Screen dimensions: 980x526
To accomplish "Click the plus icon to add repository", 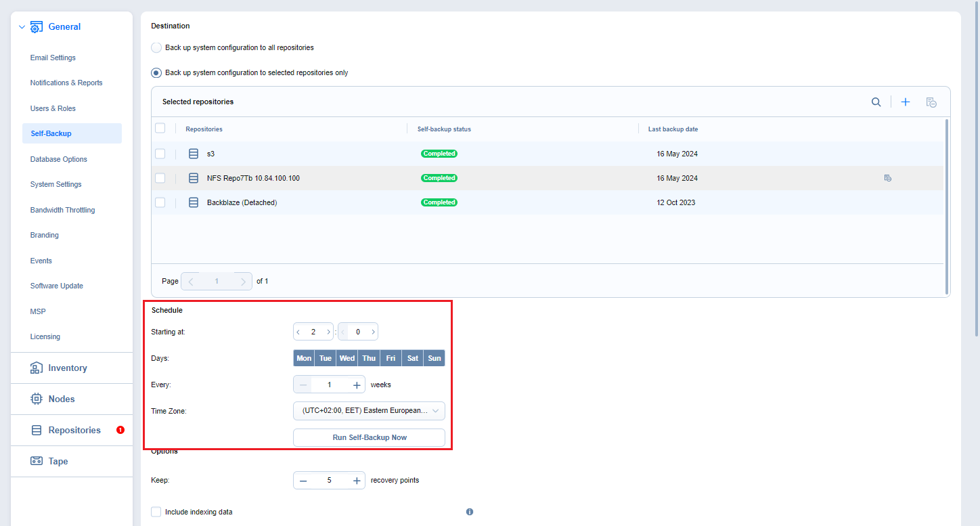I will click(x=905, y=102).
